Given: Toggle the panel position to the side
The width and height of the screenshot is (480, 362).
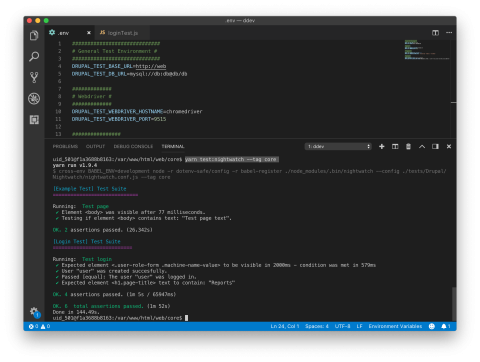Looking at the screenshot, I should pos(435,146).
